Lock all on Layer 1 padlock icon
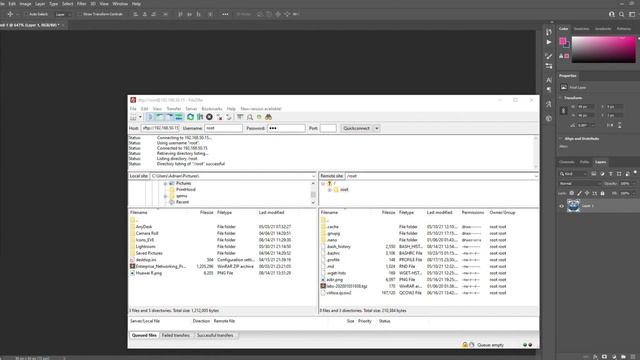This screenshot has width=640, height=360. [602, 193]
